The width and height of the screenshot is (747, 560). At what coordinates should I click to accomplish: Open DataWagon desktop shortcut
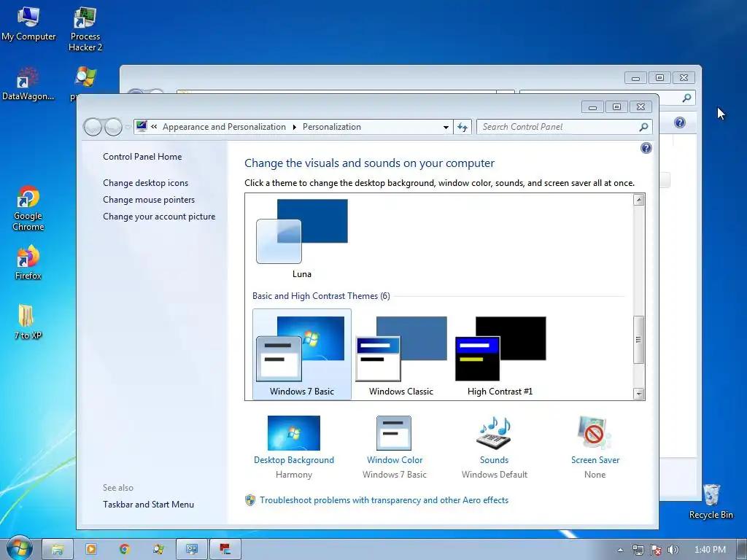click(x=28, y=84)
